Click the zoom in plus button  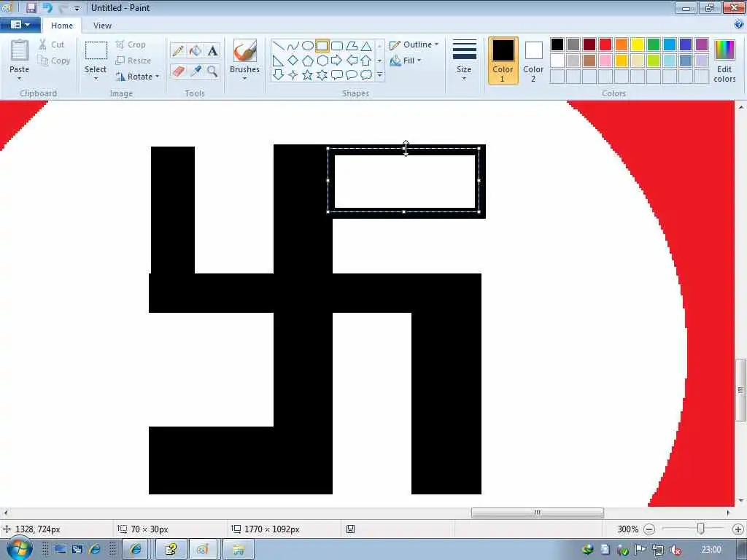(738, 529)
